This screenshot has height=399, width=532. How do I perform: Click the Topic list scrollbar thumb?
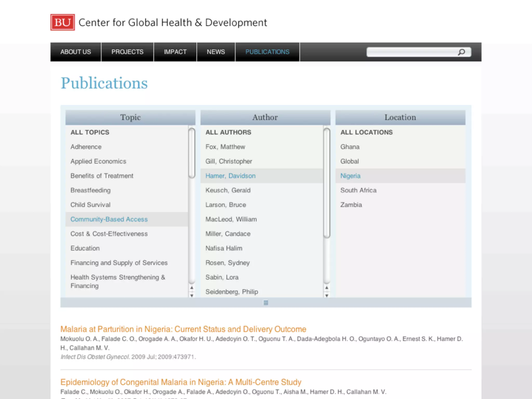(x=192, y=153)
